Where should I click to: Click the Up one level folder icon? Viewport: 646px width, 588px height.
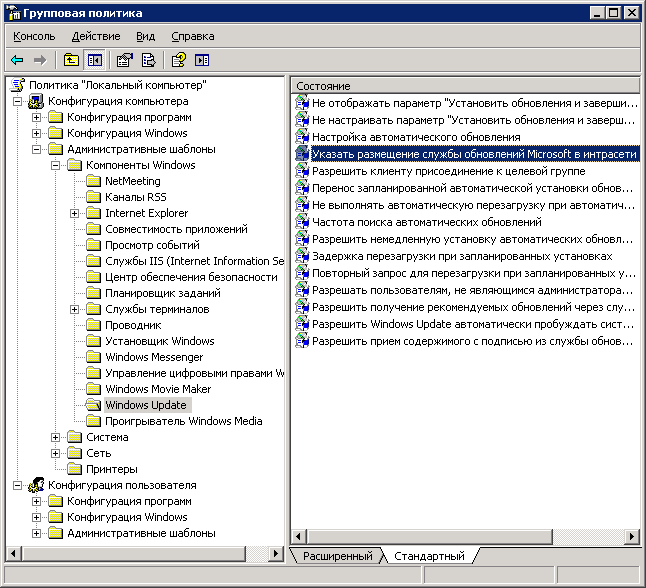[71, 60]
